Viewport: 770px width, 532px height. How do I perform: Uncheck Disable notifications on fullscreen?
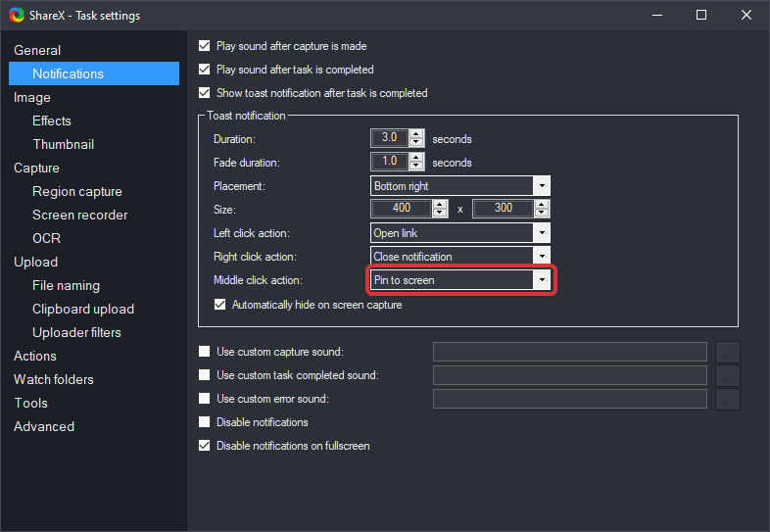click(205, 446)
